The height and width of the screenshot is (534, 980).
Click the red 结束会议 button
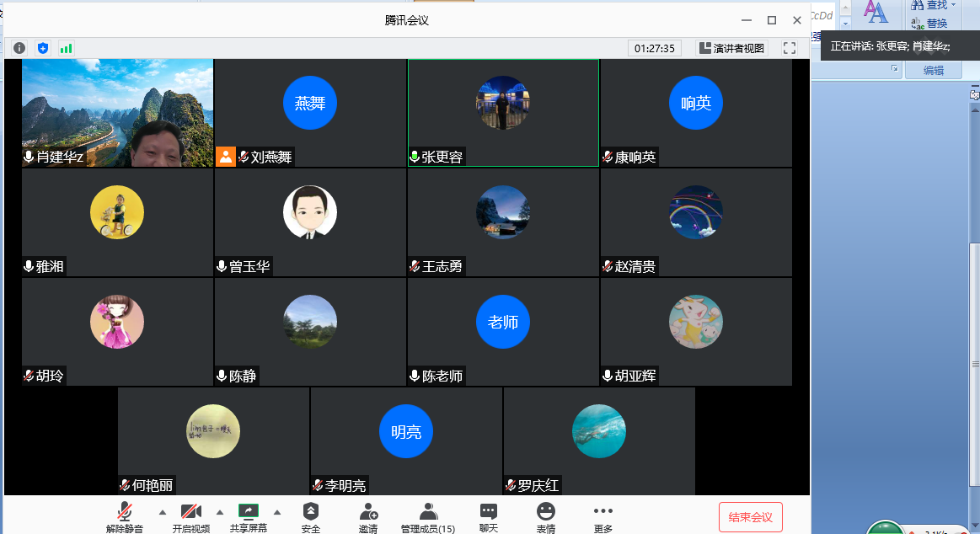pyautogui.click(x=751, y=517)
